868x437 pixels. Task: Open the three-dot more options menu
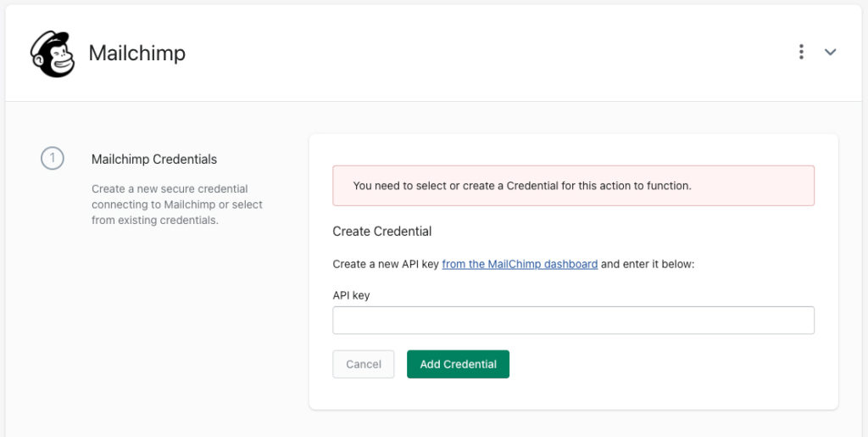pyautogui.click(x=801, y=52)
